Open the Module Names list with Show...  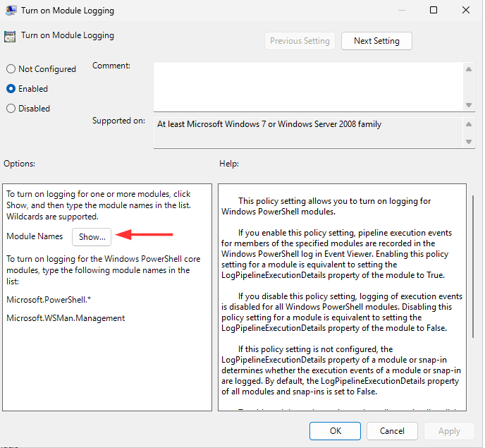click(x=92, y=237)
